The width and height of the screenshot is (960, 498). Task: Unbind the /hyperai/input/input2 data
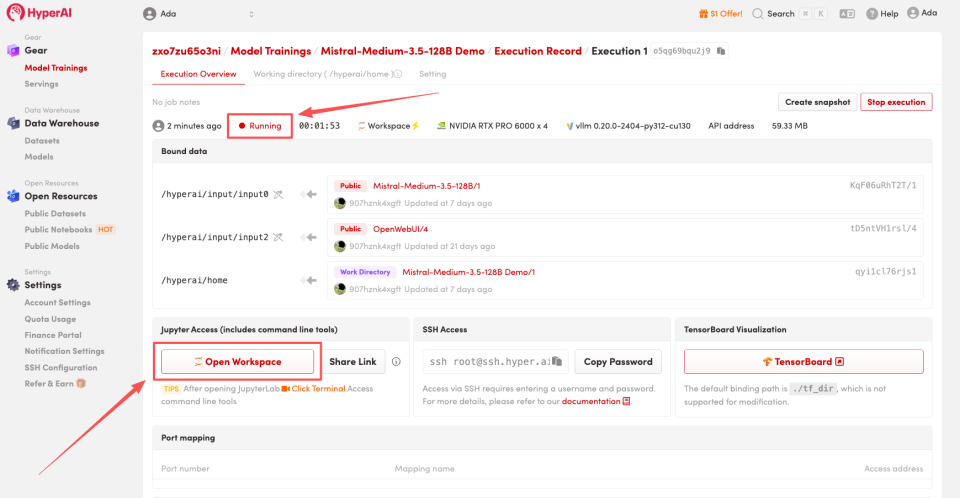click(x=279, y=237)
